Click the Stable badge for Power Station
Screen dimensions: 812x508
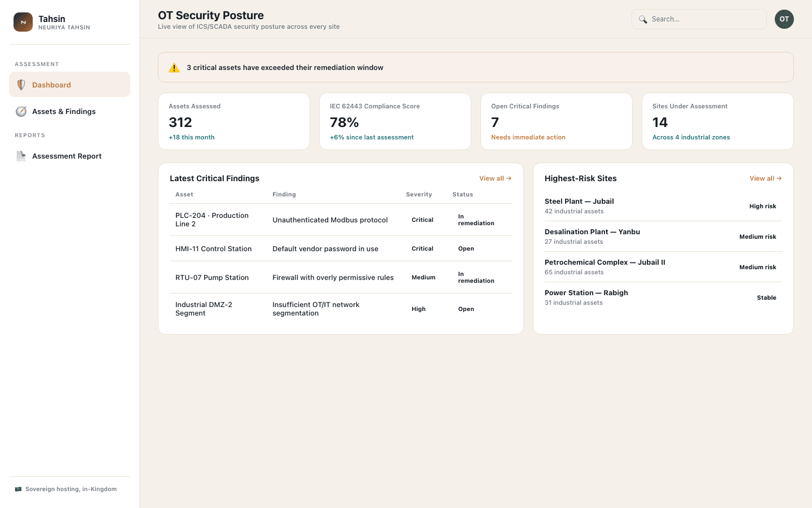tap(766, 298)
